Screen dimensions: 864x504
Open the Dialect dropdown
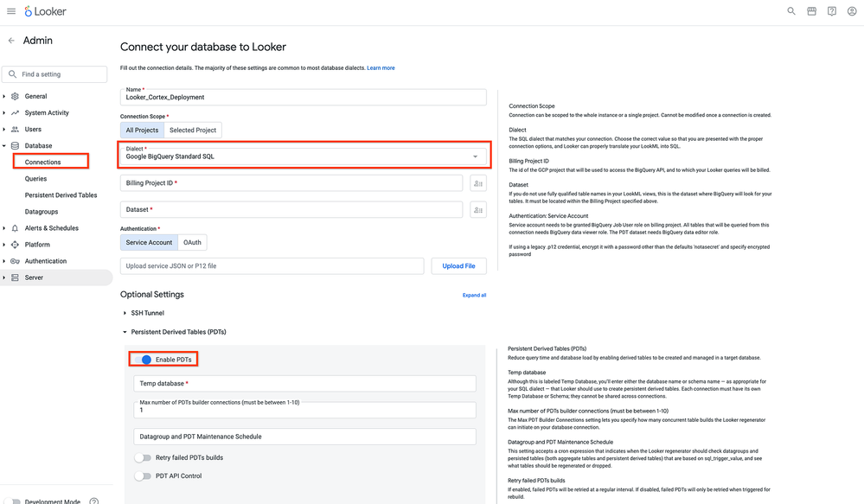(303, 155)
